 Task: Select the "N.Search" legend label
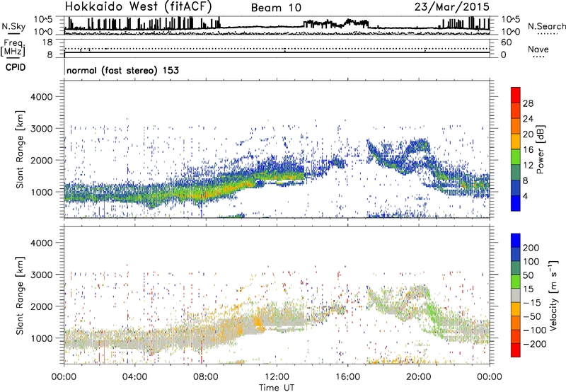click(x=546, y=26)
